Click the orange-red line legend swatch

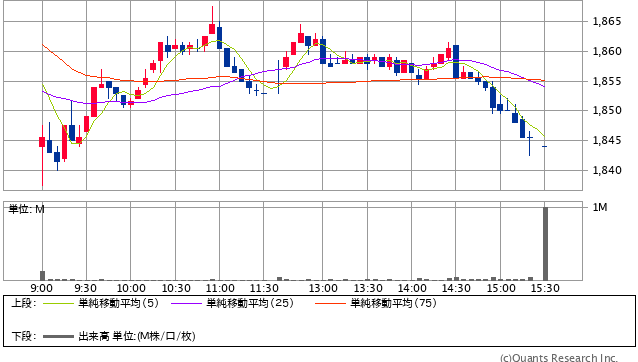coord(330,303)
